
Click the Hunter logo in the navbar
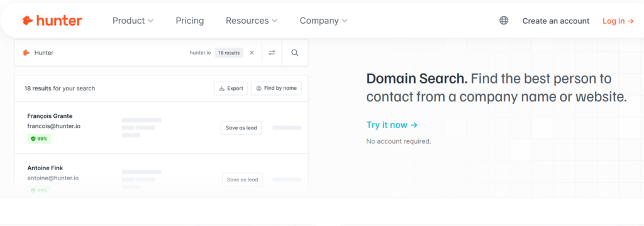[x=52, y=21]
